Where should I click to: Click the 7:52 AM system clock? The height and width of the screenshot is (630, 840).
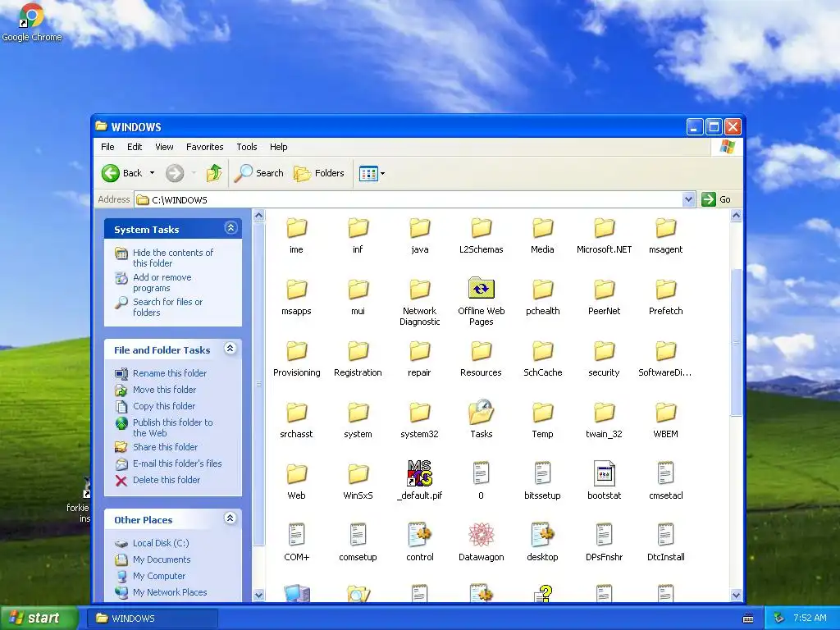810,618
